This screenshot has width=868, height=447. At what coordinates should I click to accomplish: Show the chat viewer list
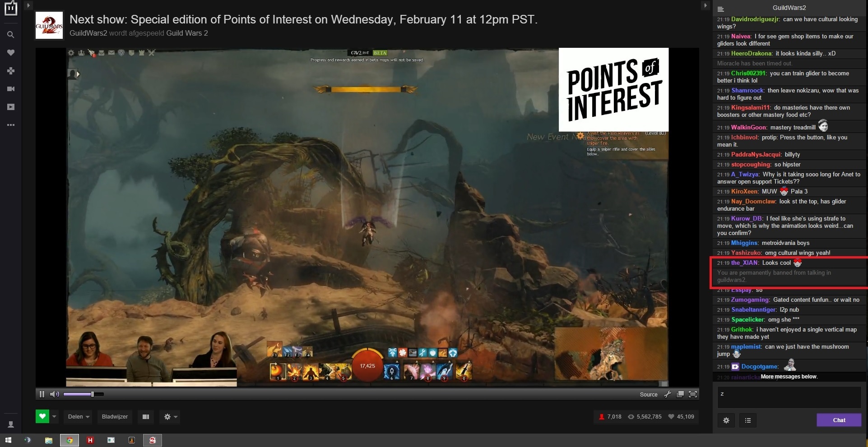tap(748, 420)
